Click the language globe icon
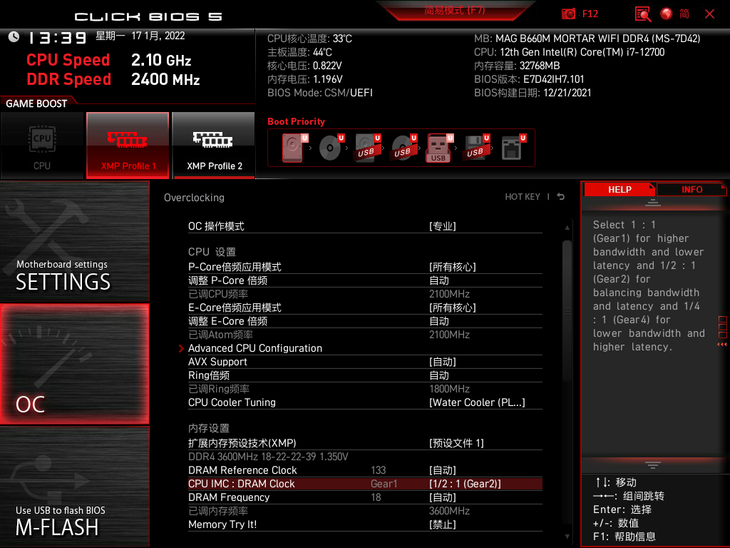Screen dimensions: 730x548 coord(667,14)
